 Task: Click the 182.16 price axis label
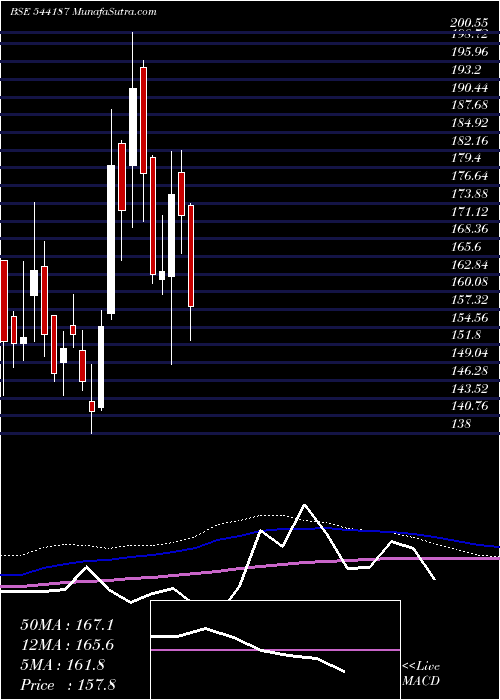(x=469, y=141)
